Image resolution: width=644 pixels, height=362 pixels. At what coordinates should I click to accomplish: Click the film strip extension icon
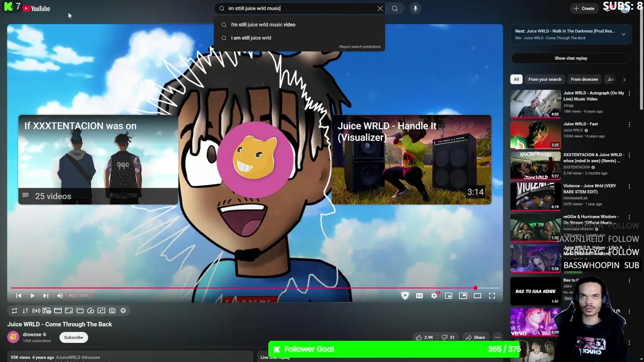pos(58,311)
